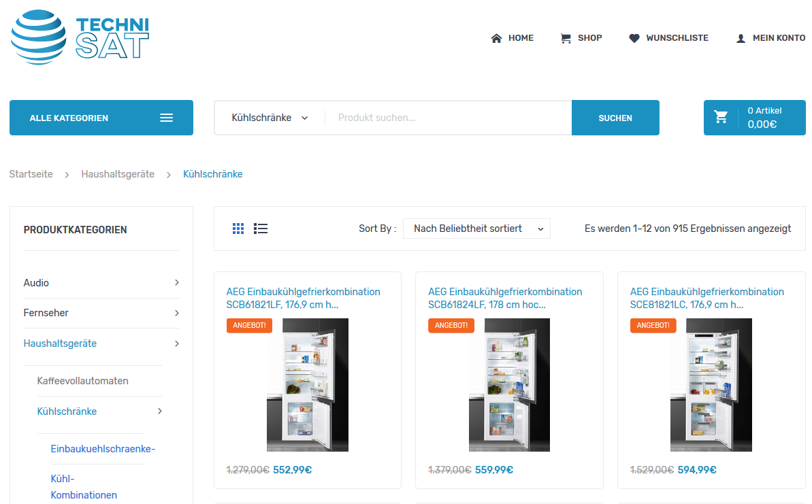The image size is (812, 504).
Task: Click the PRODUKTKATEGORIEN sidebar heading
Action: pyautogui.click(x=75, y=230)
